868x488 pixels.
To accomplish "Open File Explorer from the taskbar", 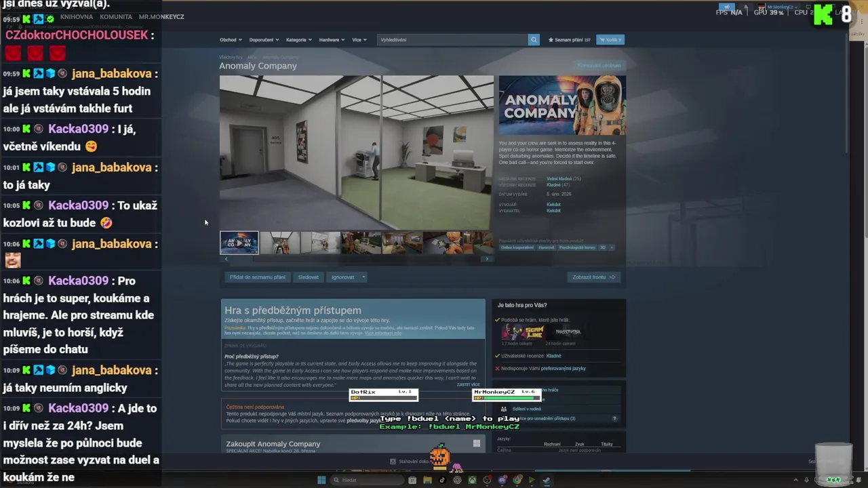I will 427,480.
